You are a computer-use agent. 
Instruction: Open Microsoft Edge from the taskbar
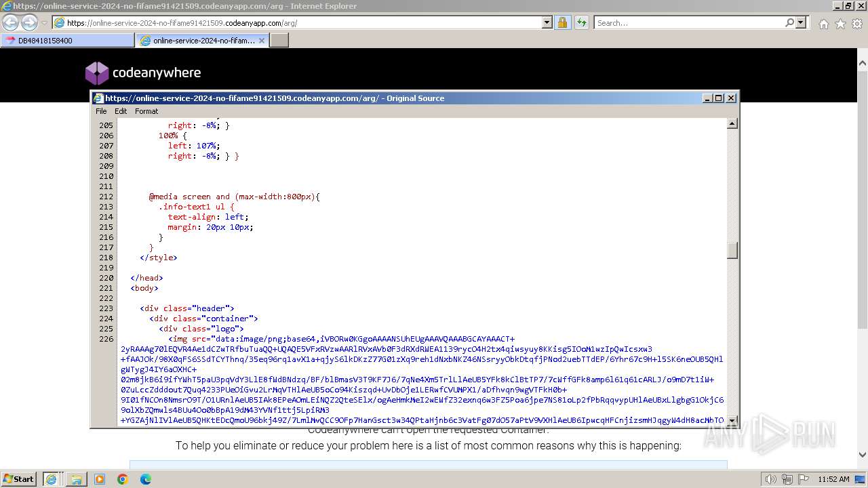[x=146, y=479]
